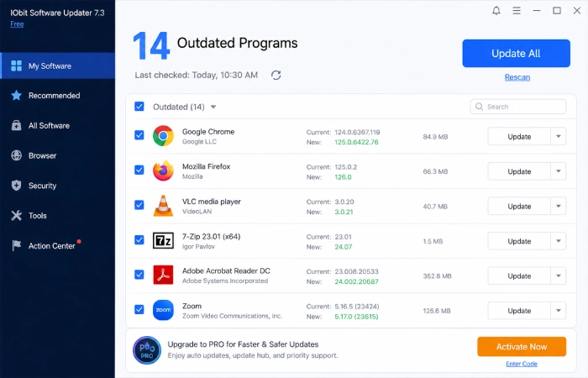Open update options arrow for Adobe Acrobat Reader
The width and height of the screenshot is (588, 378).
pos(559,276)
